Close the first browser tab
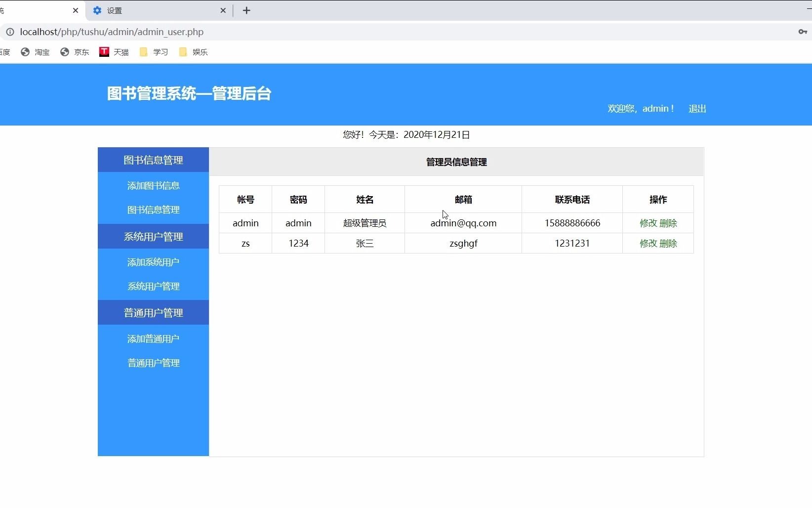The width and height of the screenshot is (812, 508). click(76, 10)
